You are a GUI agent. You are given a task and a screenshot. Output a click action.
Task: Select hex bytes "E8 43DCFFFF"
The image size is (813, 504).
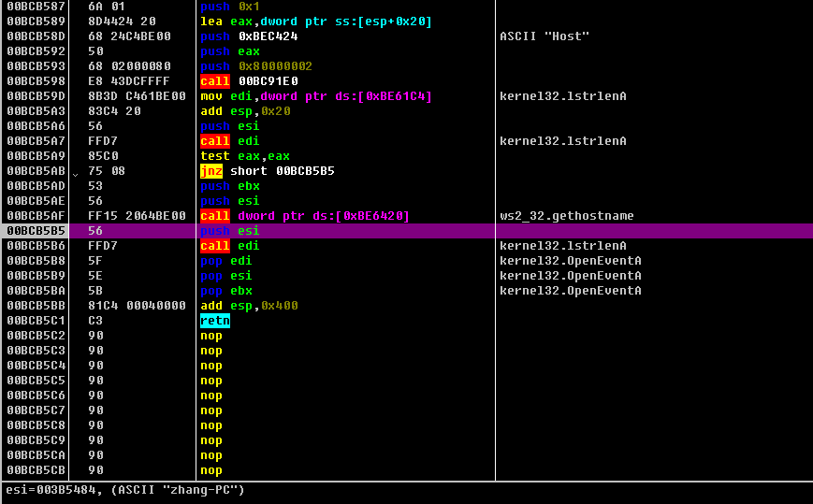(128, 81)
